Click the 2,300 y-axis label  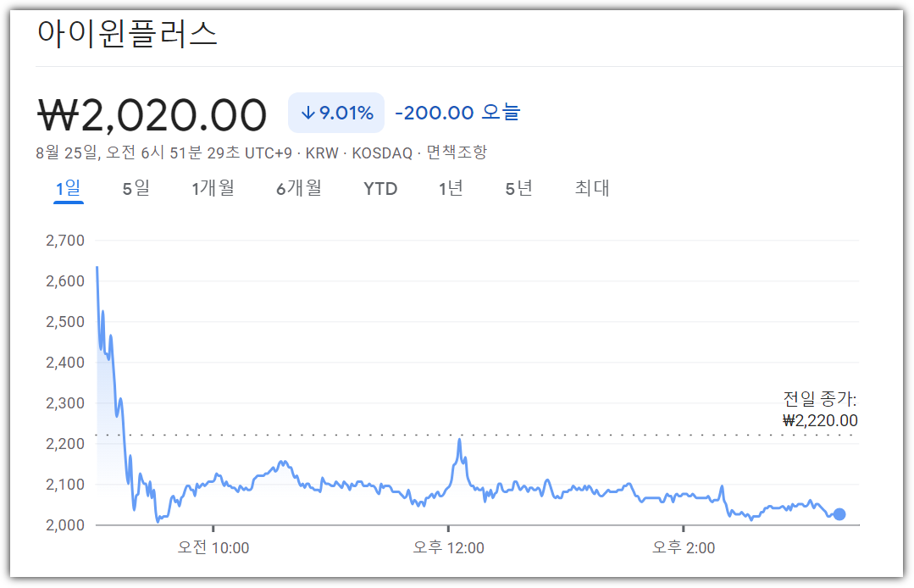click(65, 403)
